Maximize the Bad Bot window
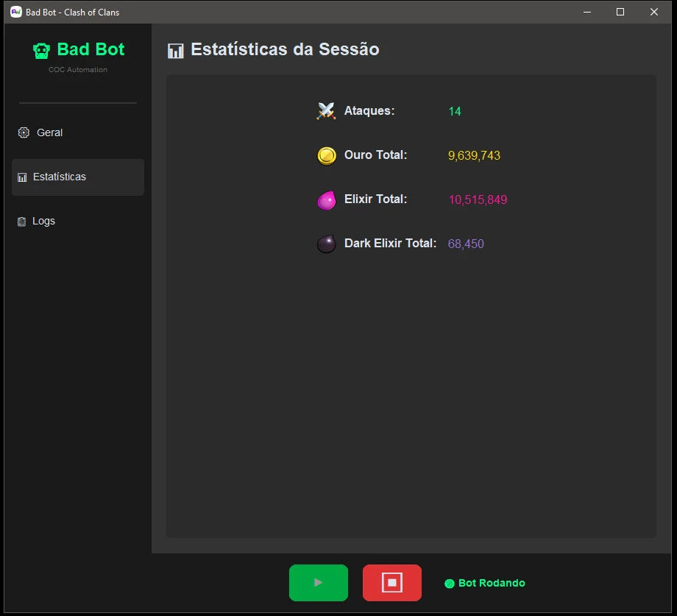 (x=620, y=12)
